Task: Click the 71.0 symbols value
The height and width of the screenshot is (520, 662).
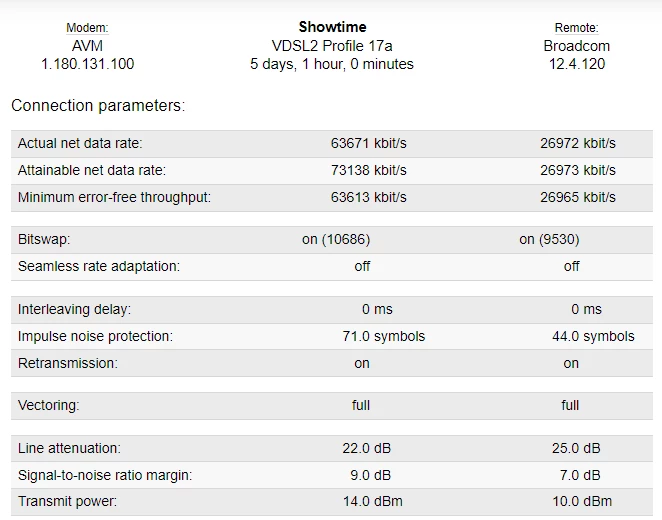Action: click(x=383, y=337)
